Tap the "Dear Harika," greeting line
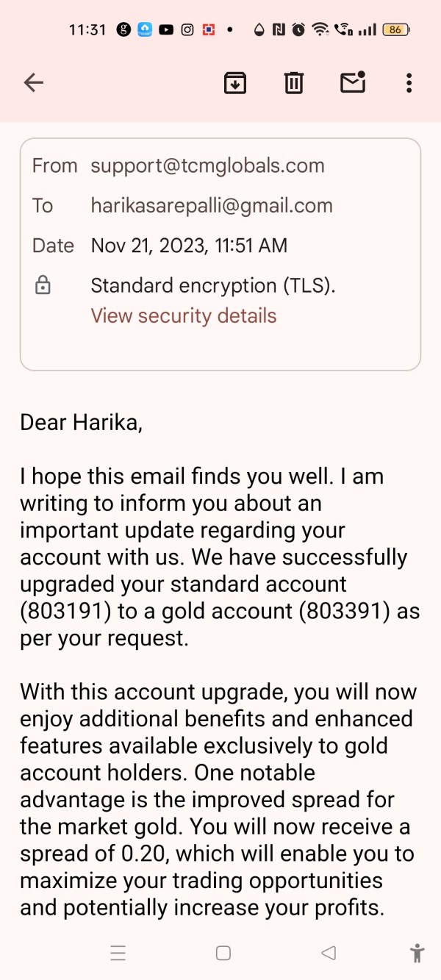Viewport: 441px width, 980px height. pyautogui.click(x=81, y=422)
